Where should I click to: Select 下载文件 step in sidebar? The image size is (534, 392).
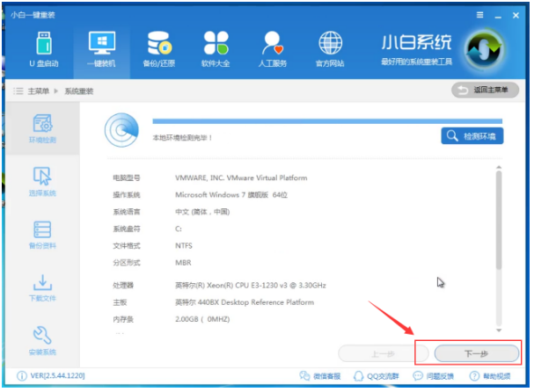click(42, 288)
